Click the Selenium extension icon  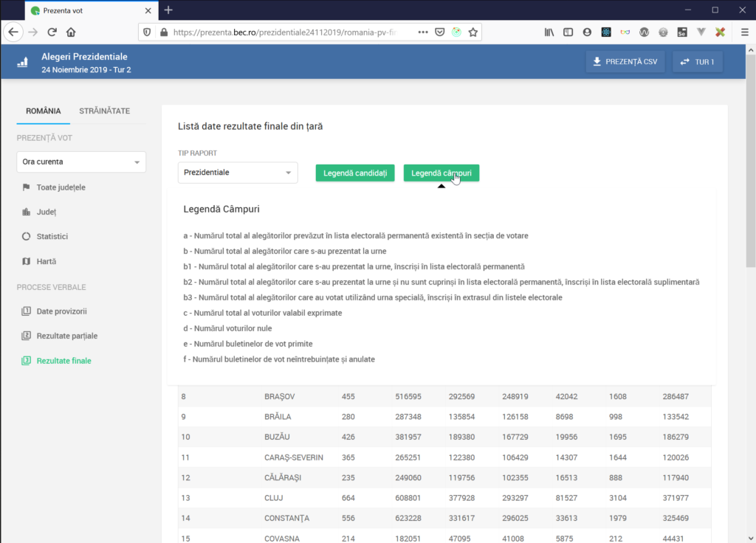pyautogui.click(x=681, y=32)
